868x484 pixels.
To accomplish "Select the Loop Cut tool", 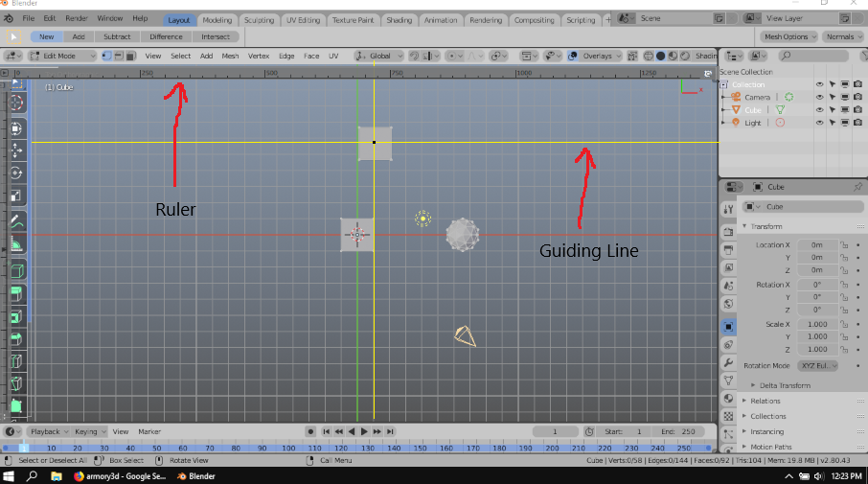I will (16, 361).
